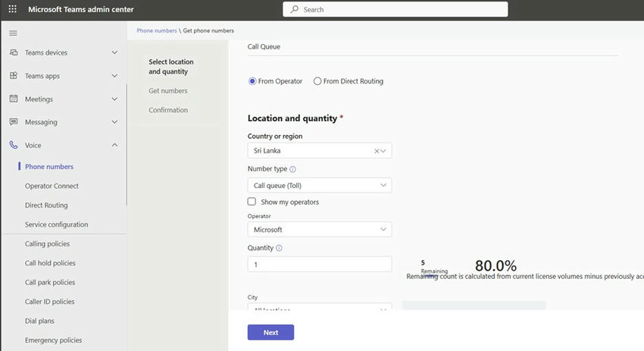The width and height of the screenshot is (644, 351).
Task: Open the Microsoft operator dropdown
Action: tap(320, 230)
